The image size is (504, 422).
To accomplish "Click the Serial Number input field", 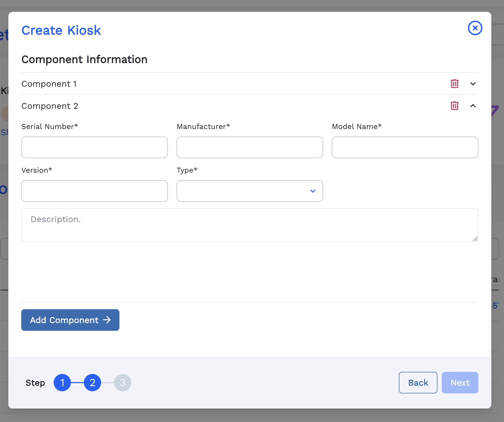I will [94, 147].
